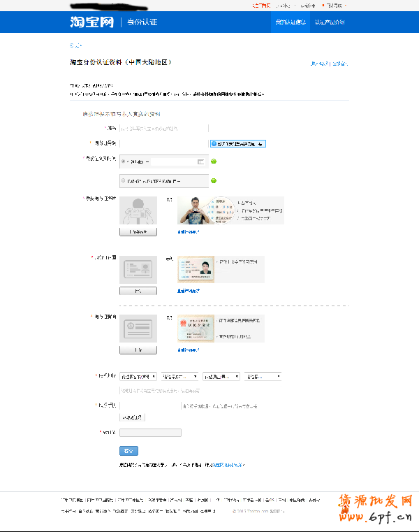419x532 pixels.
Task: Click the name text input field
Action: pyautogui.click(x=164, y=129)
